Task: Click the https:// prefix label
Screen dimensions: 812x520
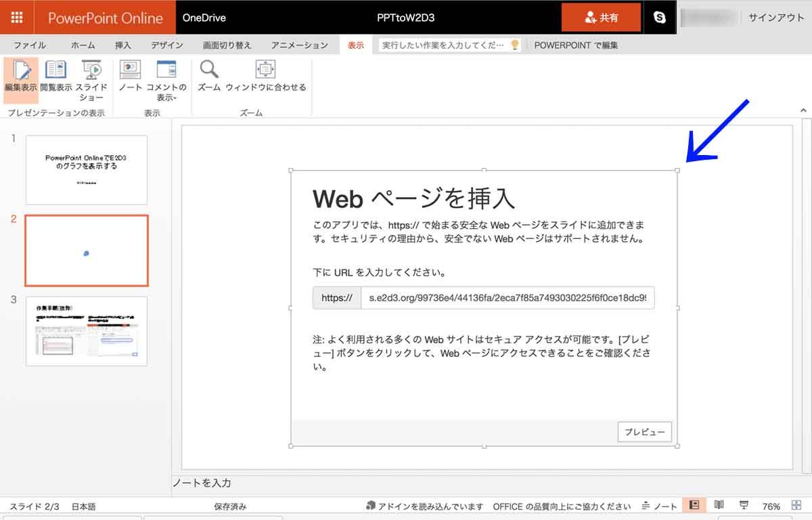Action: pos(337,297)
